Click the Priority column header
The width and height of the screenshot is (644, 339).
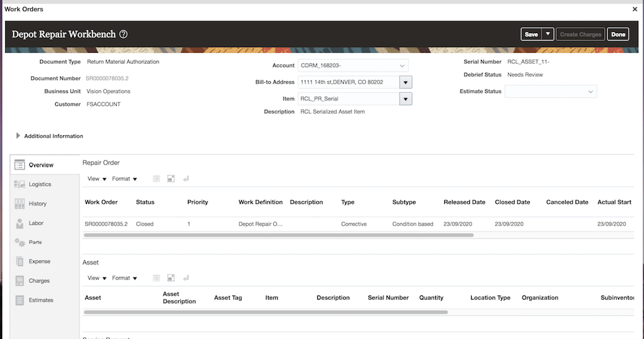198,202
